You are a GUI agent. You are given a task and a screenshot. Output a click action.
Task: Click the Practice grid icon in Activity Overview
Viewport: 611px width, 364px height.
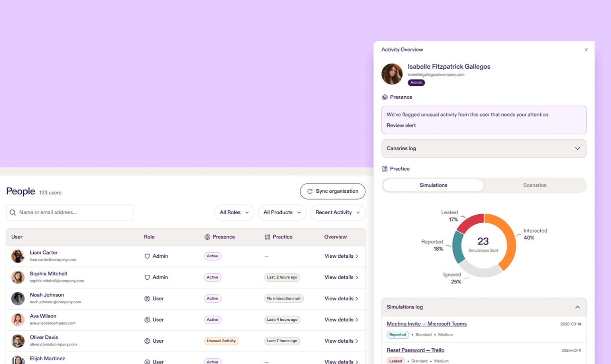pyautogui.click(x=385, y=169)
